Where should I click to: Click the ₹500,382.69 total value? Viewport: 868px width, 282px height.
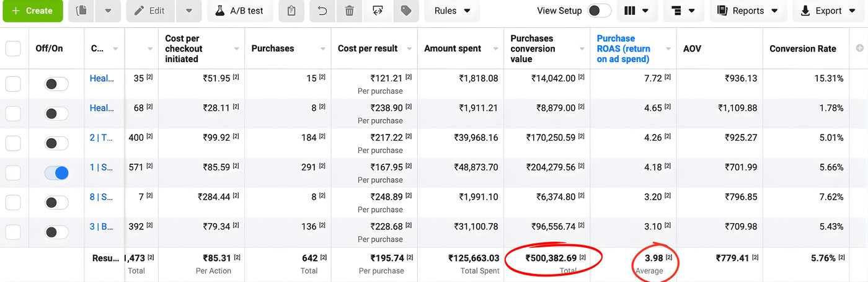click(x=551, y=258)
